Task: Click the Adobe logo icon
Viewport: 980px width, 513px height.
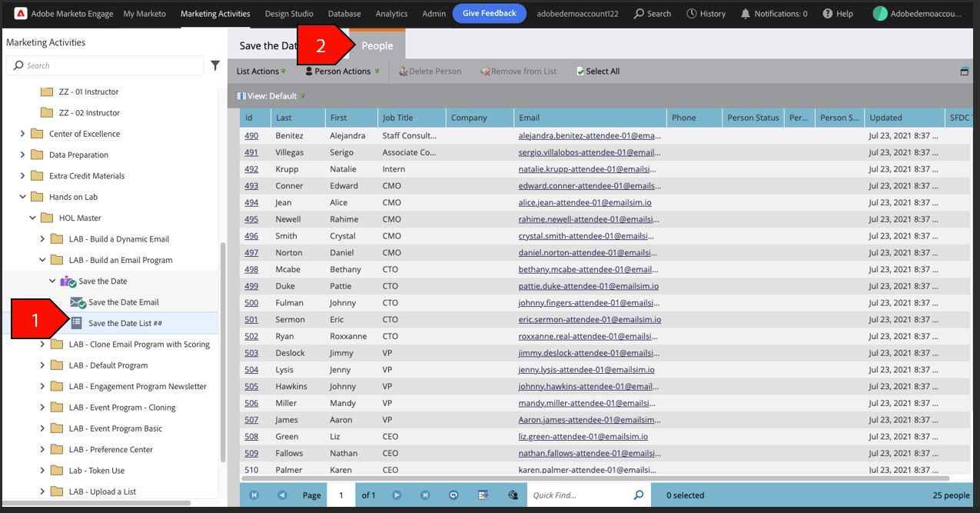Action: [20, 13]
